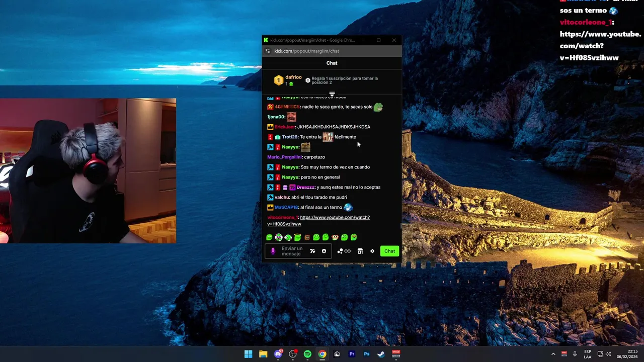Click username 4GENETICS in chat
The height and width of the screenshot is (362, 644).
click(x=287, y=107)
